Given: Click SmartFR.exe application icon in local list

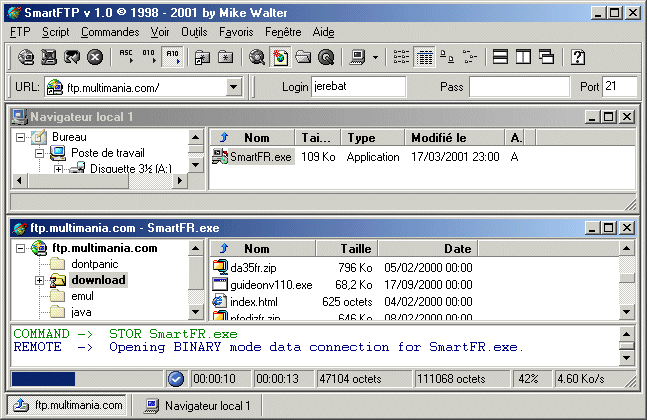Looking at the screenshot, I should (x=220, y=156).
